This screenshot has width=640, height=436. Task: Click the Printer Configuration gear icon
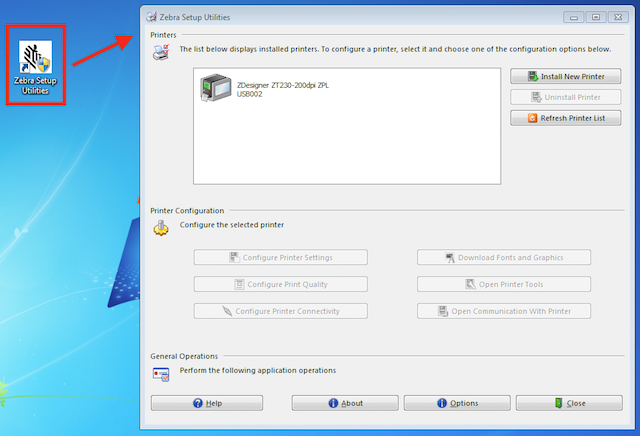160,229
